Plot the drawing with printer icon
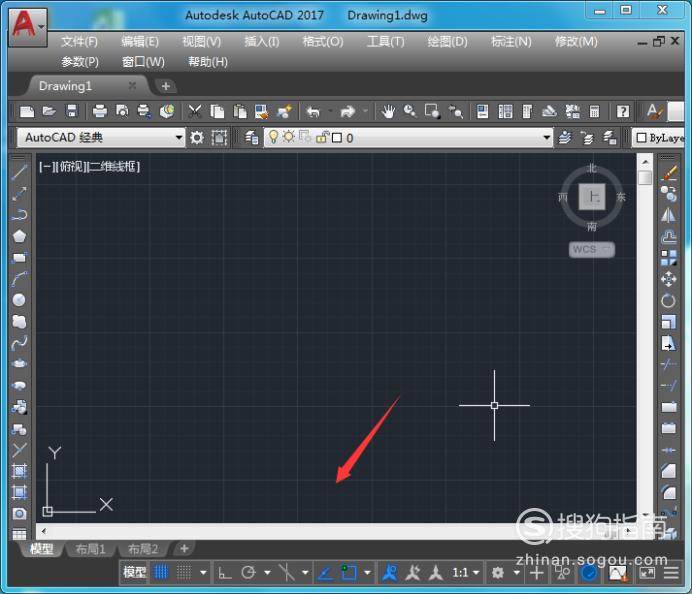Screen dimensions: 692x594 100,112
